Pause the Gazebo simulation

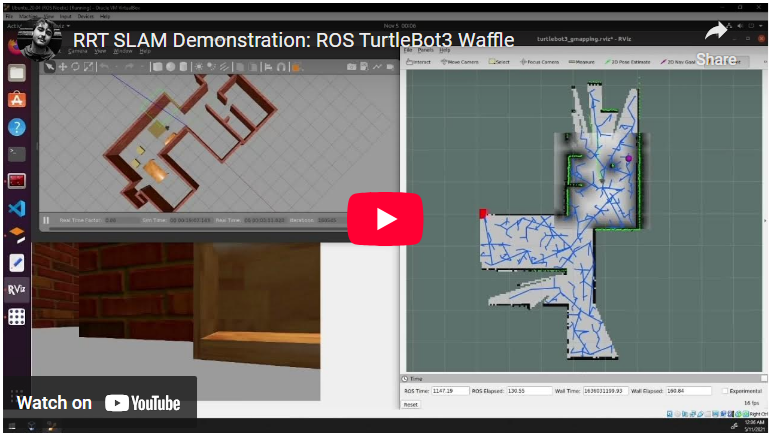point(46,219)
